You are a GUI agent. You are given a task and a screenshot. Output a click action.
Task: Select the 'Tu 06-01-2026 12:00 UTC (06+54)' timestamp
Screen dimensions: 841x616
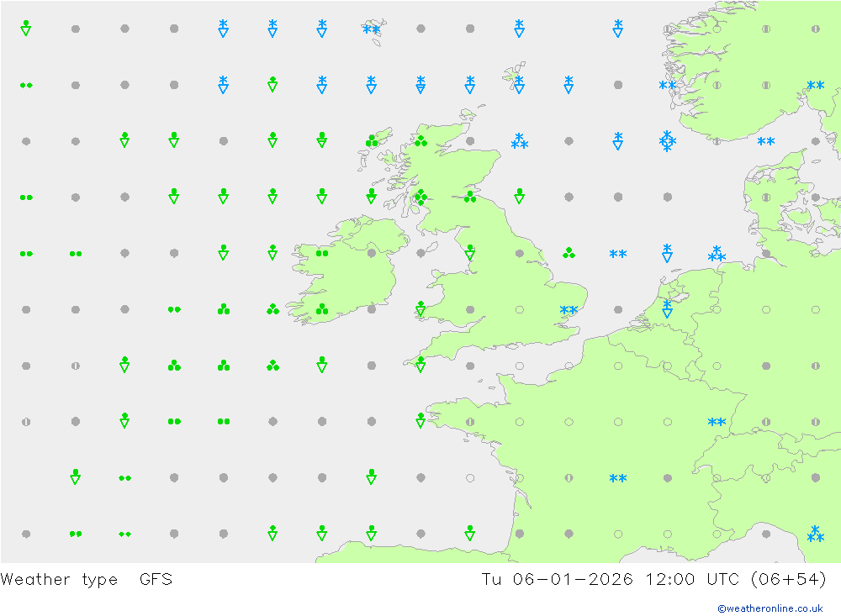(653, 580)
